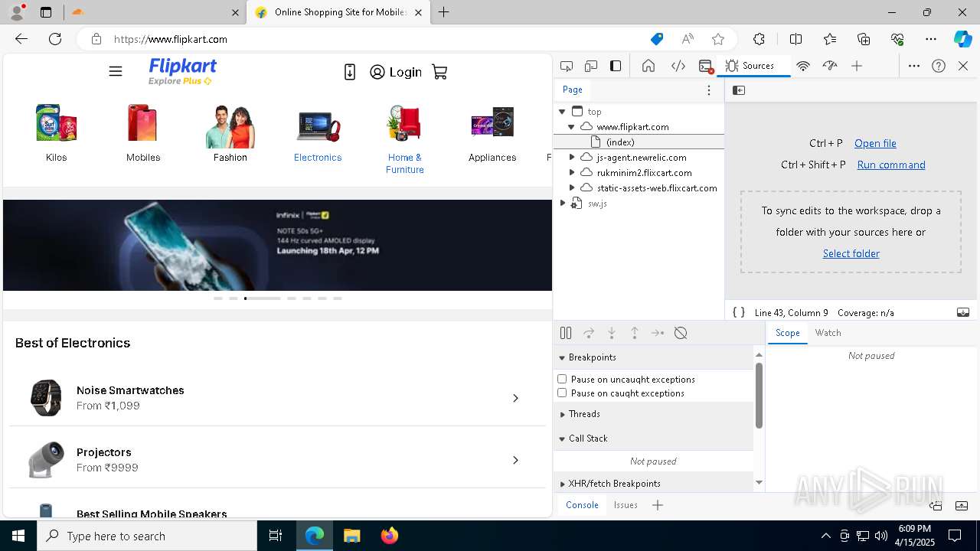
Task: Expand js-agent.newrelic.com tree node
Action: tap(571, 157)
